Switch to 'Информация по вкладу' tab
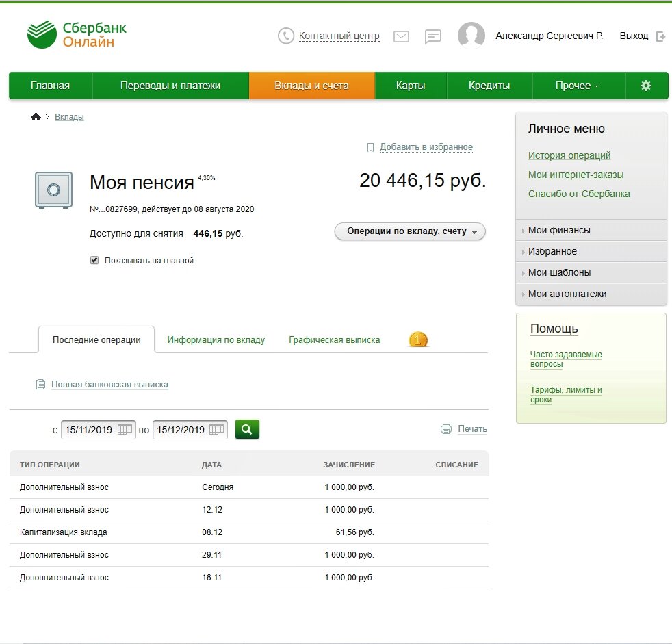672x644 pixels. [216, 339]
